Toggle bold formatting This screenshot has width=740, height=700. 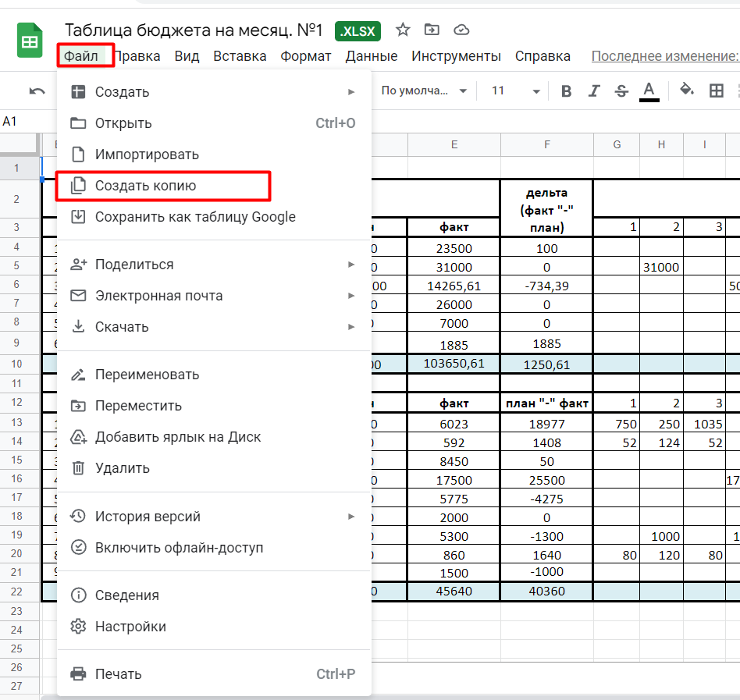(x=567, y=91)
